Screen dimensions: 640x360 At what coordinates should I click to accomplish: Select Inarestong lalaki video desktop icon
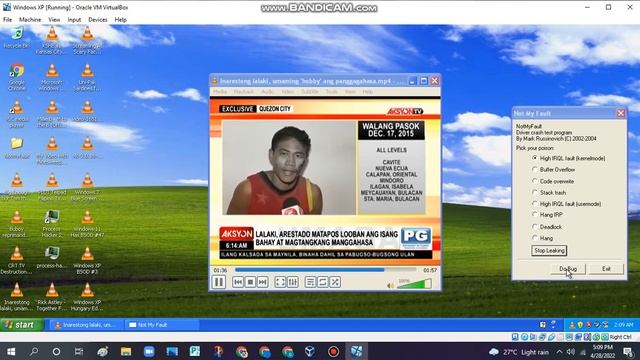pyautogui.click(x=17, y=297)
